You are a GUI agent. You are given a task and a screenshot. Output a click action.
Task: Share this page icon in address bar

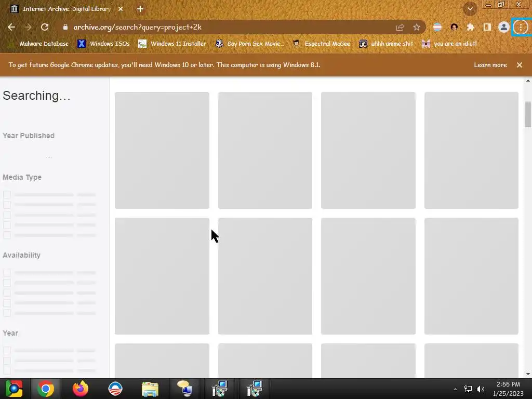[400, 27]
